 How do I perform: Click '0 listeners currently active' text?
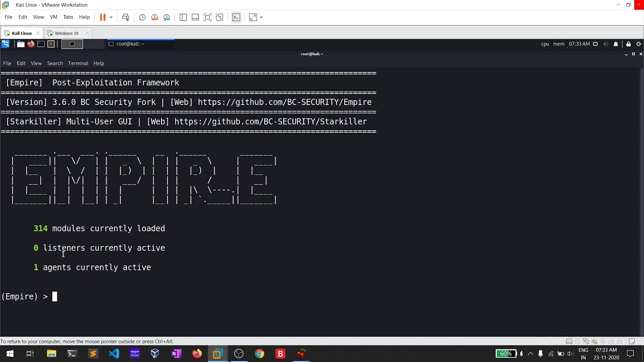(x=99, y=248)
